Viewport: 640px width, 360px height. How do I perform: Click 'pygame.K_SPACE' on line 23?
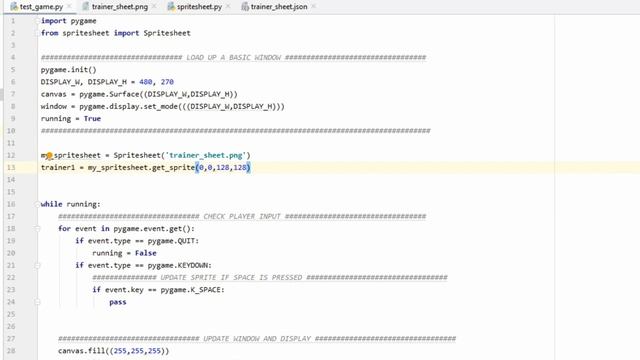pos(191,290)
